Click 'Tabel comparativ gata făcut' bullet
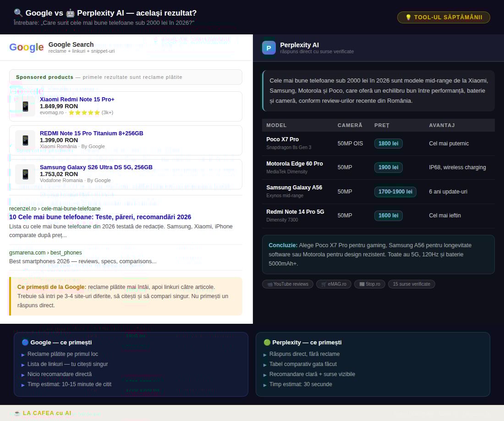 click(303, 364)
